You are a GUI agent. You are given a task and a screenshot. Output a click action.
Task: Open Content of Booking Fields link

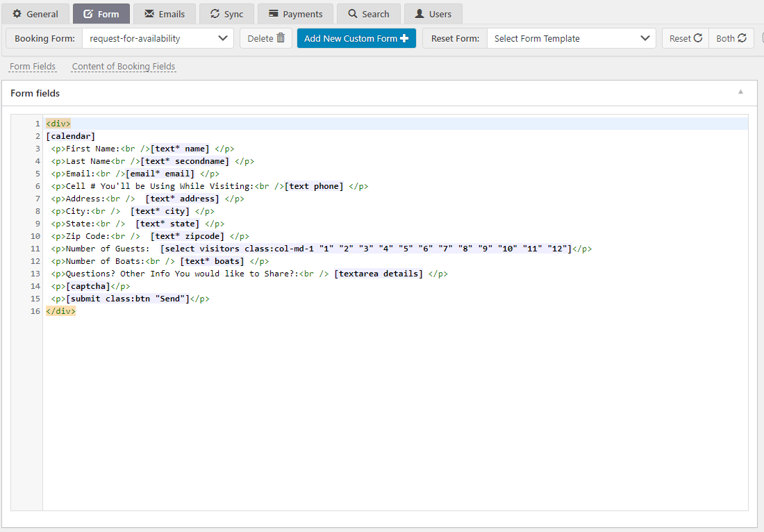point(123,66)
